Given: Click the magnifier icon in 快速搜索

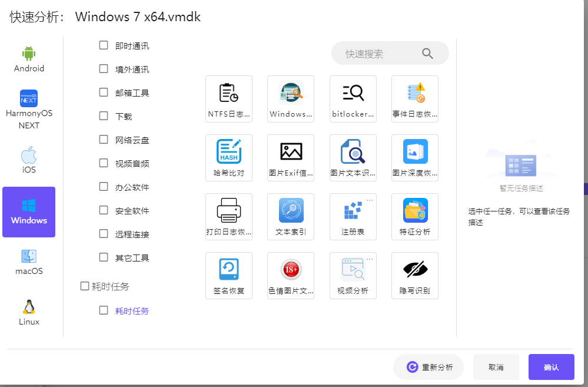Looking at the screenshot, I should point(427,54).
